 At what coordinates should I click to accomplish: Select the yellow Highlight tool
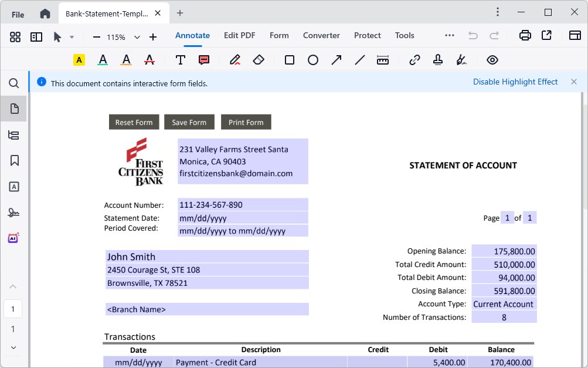tap(79, 59)
